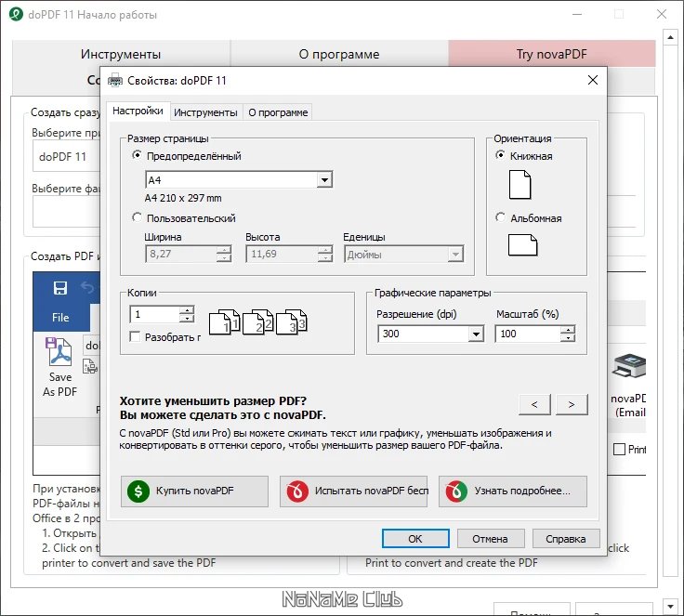Click the Масштаб value 100 field

pos(528,334)
